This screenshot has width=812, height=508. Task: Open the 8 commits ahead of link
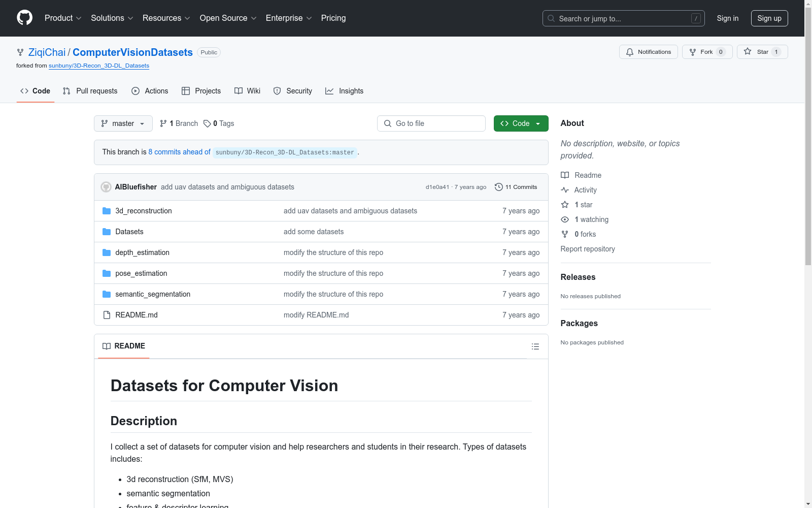179,152
